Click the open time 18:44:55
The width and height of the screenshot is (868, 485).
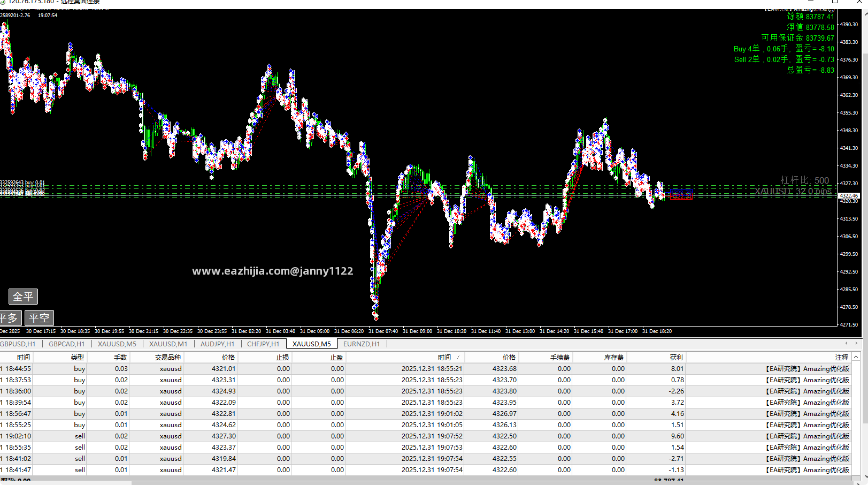(x=18, y=368)
